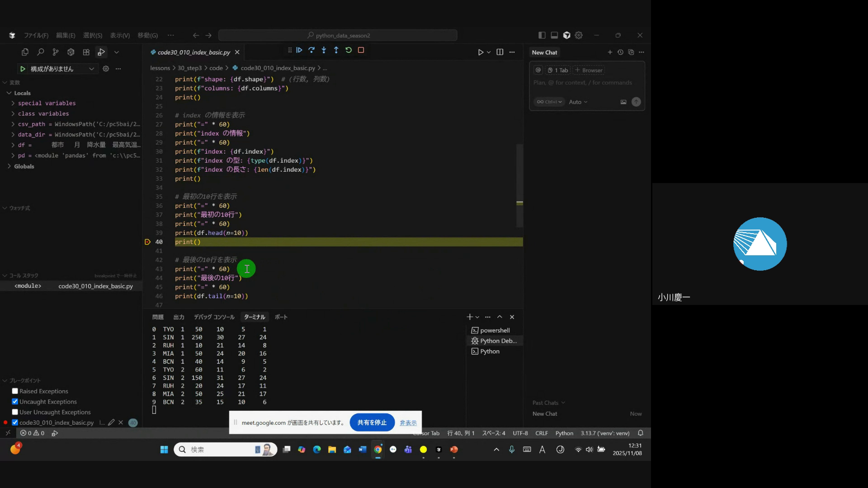Viewport: 868px width, 488px height.
Task: Click the split editor icon
Action: click(x=500, y=52)
